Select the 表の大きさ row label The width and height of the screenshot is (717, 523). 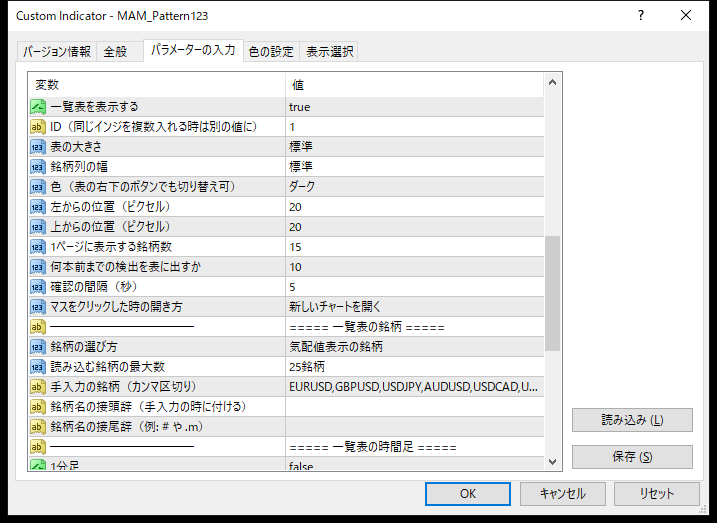(x=76, y=147)
